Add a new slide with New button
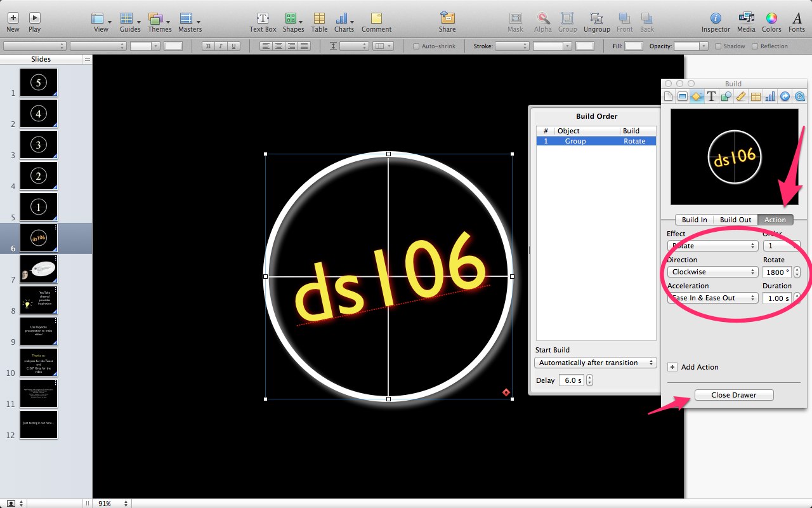 click(x=13, y=22)
